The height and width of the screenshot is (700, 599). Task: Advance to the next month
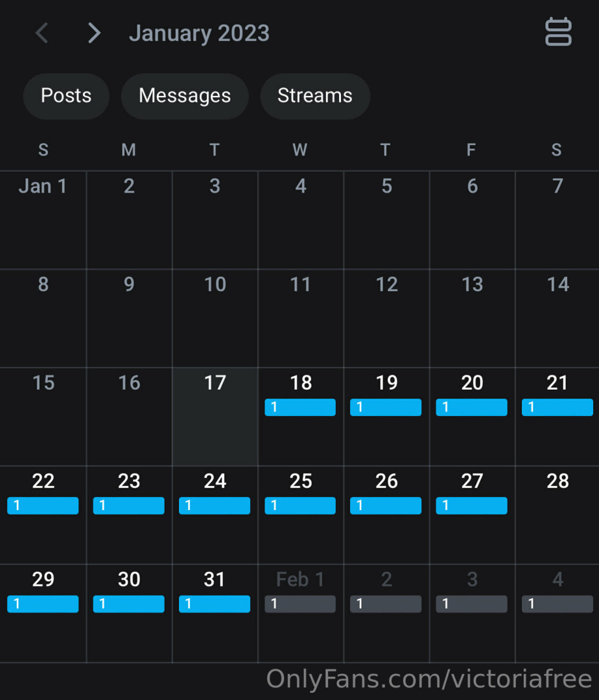click(x=94, y=33)
